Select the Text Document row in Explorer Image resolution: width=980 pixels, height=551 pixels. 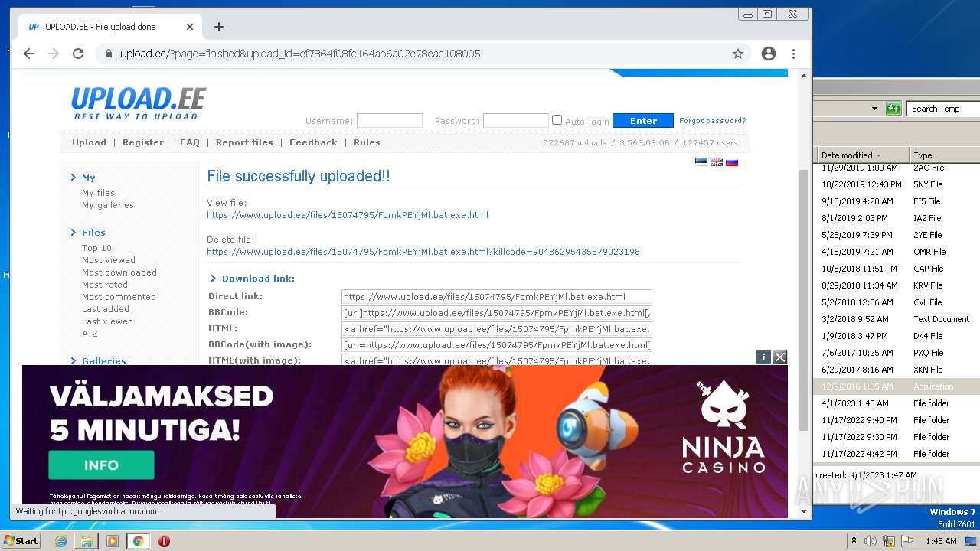coord(897,319)
